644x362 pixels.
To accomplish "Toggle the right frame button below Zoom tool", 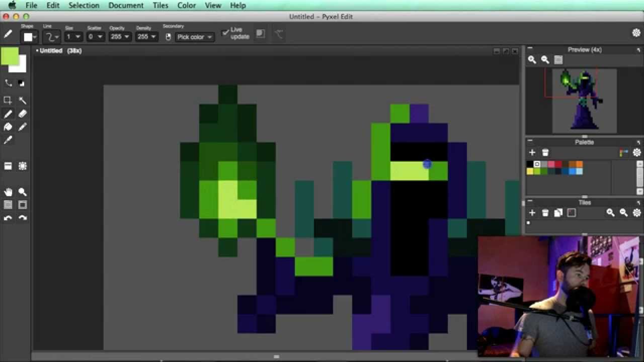I will point(23,205).
